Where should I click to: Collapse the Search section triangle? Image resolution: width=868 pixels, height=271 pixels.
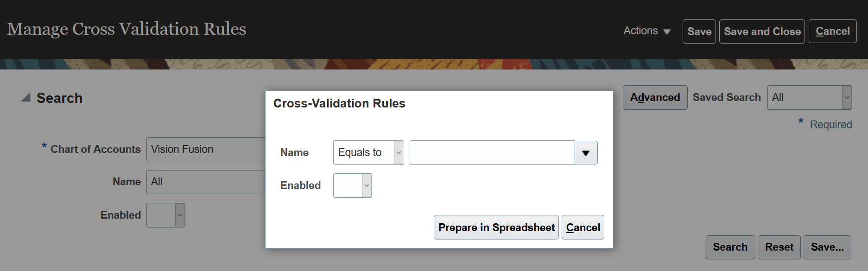pos(26,97)
